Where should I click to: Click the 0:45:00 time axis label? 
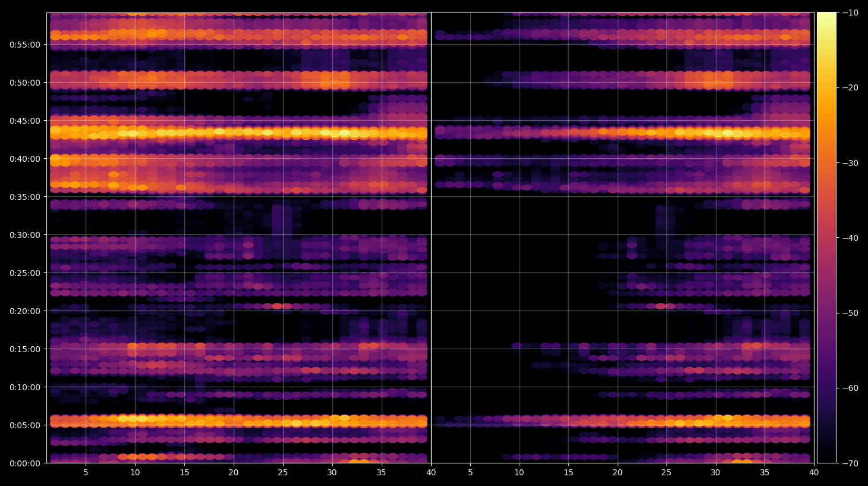coord(25,121)
